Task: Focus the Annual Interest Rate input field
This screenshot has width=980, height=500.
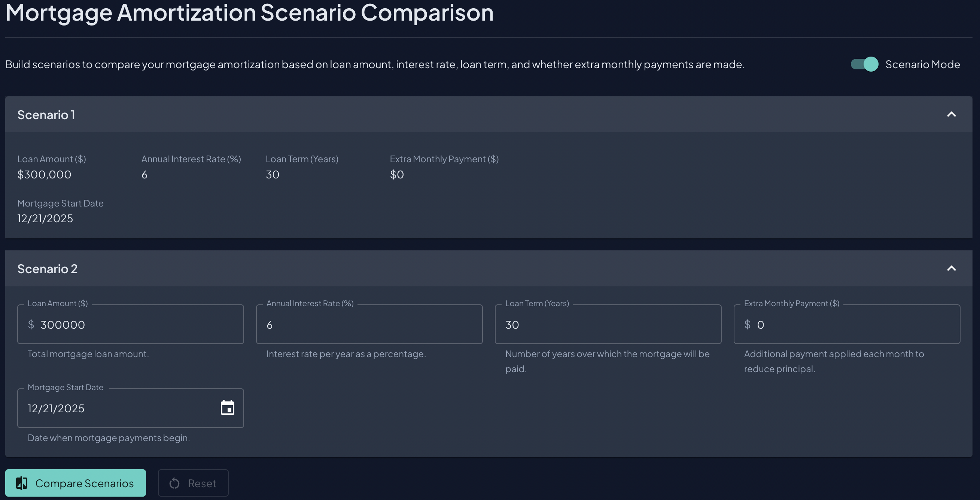Action: 369,325
